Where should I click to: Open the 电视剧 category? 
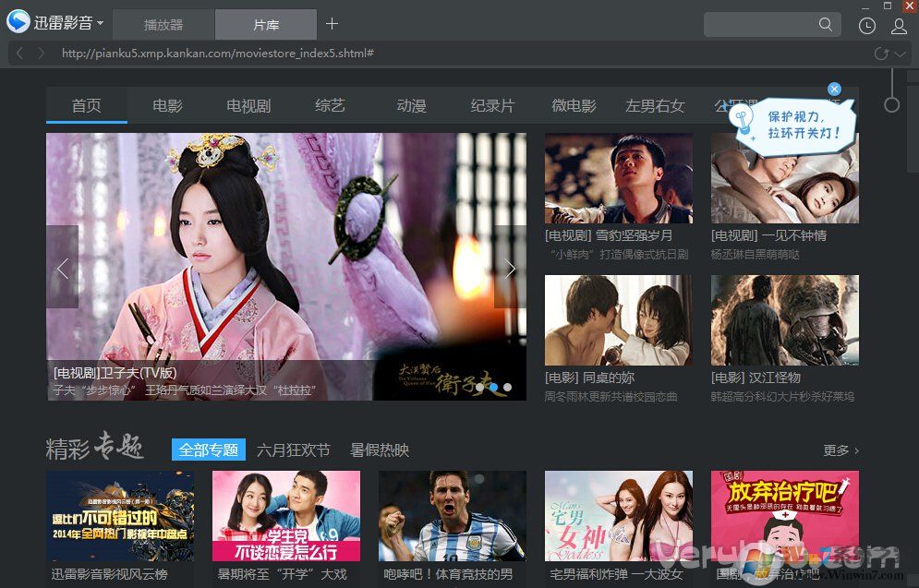[248, 105]
